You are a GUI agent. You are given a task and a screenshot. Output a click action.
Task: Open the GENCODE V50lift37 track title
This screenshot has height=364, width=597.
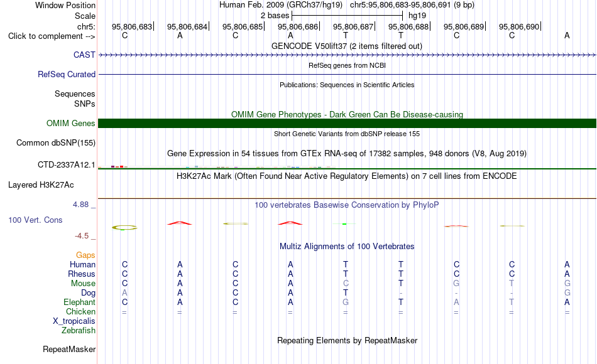(x=347, y=46)
